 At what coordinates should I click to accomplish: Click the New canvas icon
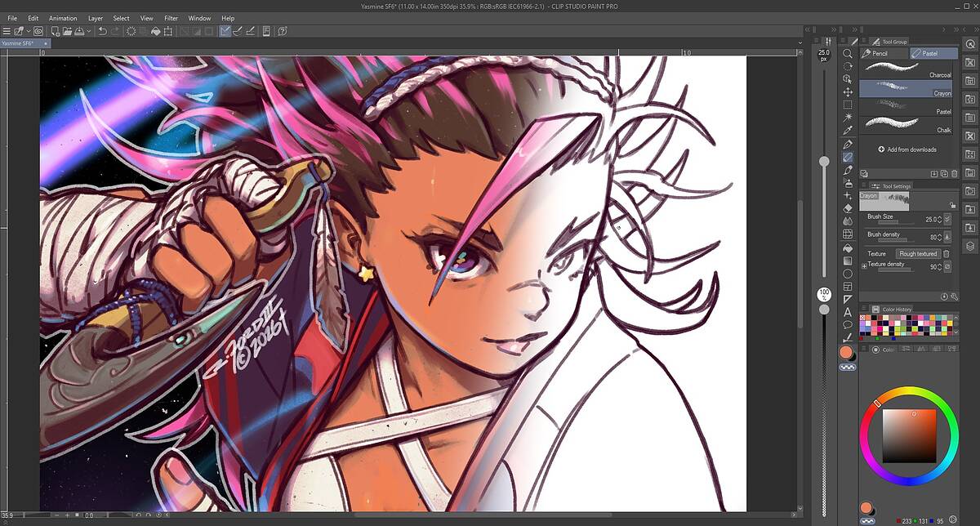pyautogui.click(x=56, y=31)
